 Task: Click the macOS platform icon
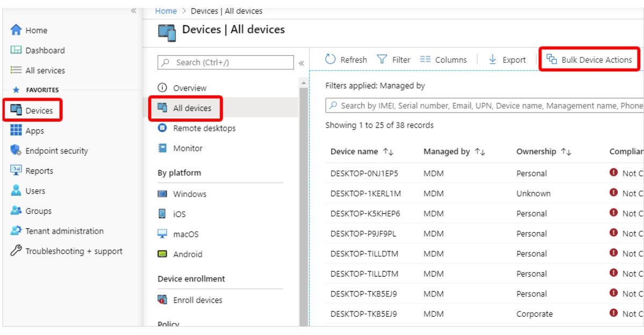click(x=163, y=234)
